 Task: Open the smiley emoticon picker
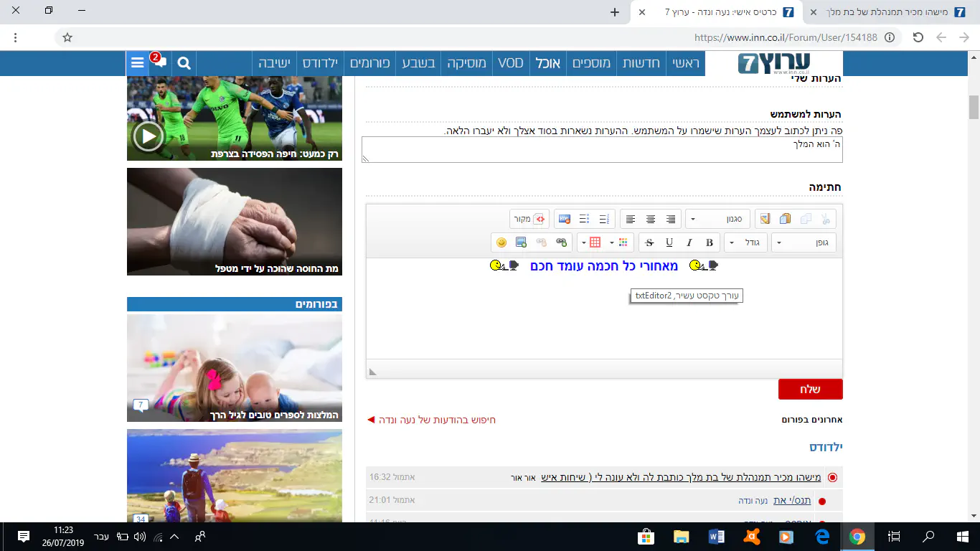coord(501,242)
